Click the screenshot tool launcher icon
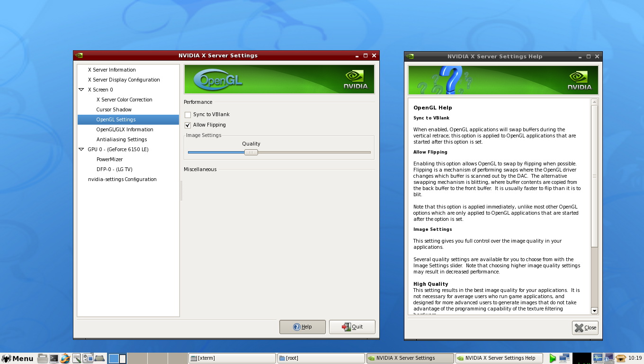 pos(88,358)
